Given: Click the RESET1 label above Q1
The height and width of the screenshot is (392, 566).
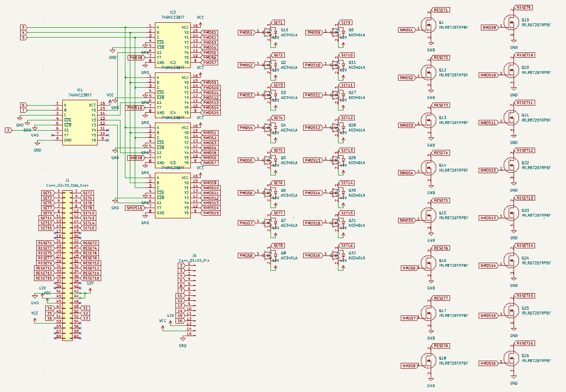Looking at the screenshot, I should point(441,10).
